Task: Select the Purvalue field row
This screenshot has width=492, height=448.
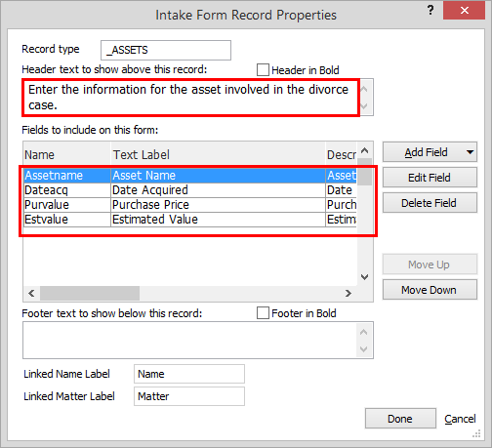Action: (x=190, y=205)
